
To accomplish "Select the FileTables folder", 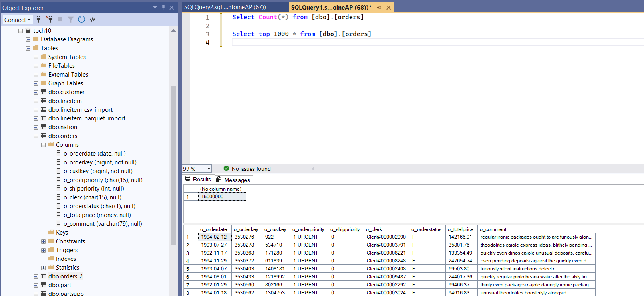I will (61, 66).
